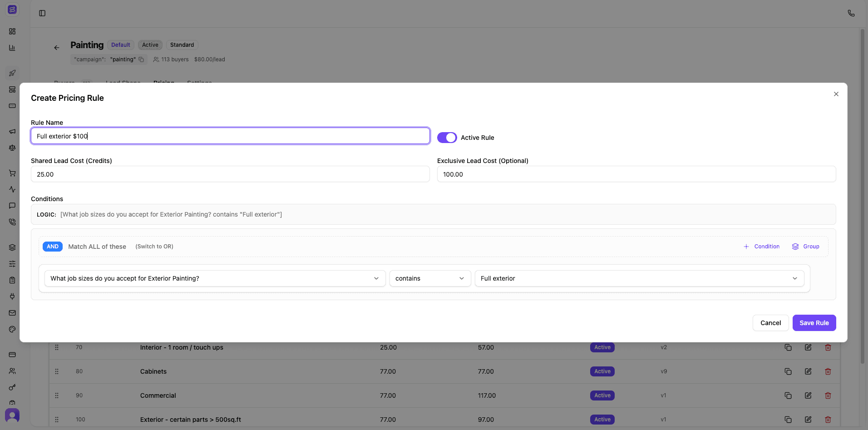Viewport: 868px width, 430px height.
Task: Edit the Commercial pricing rule
Action: click(x=808, y=395)
